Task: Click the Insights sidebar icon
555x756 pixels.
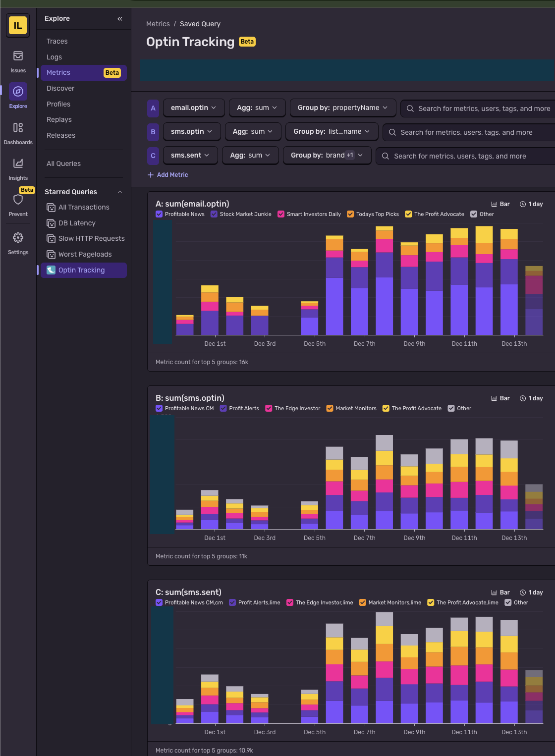Action: 18,163
